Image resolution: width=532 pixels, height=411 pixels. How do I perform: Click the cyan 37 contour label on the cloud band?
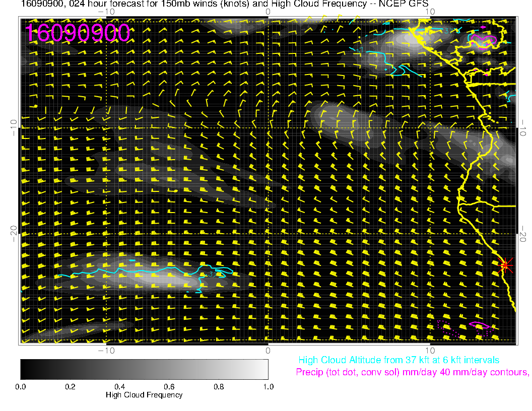(x=212, y=275)
